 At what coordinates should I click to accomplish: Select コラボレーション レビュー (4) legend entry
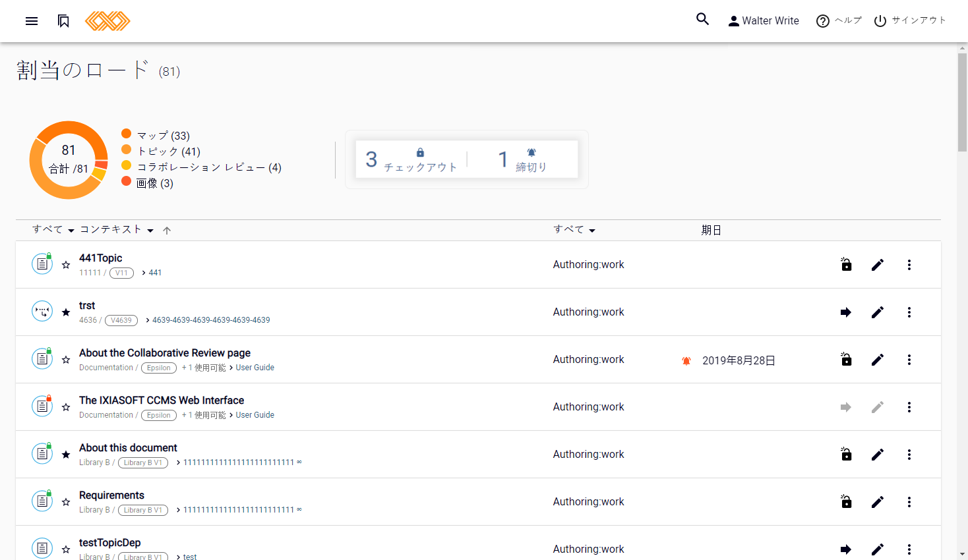pyautogui.click(x=201, y=167)
